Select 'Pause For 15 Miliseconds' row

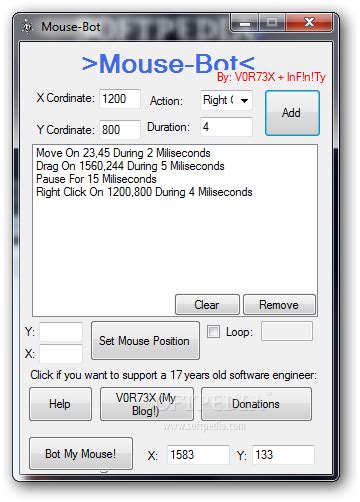pos(96,179)
